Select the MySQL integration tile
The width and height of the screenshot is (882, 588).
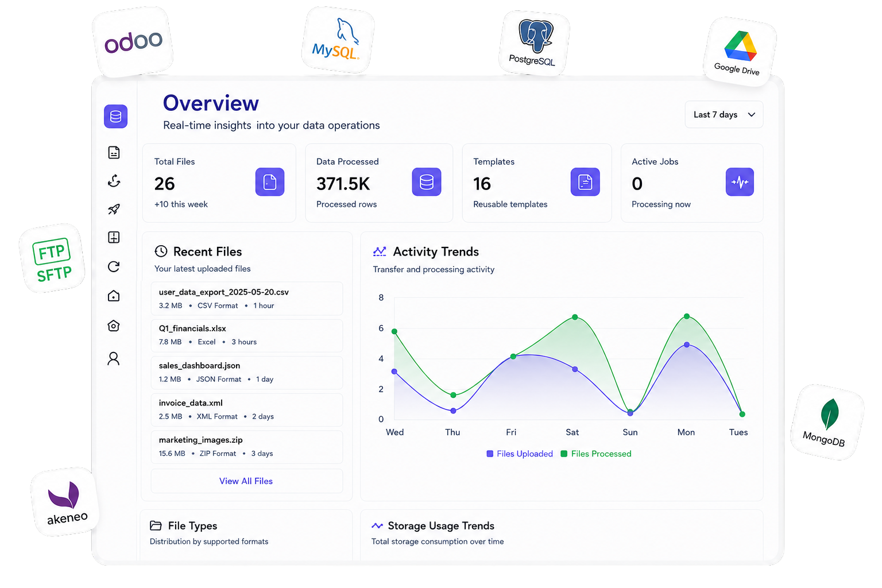[x=338, y=40]
